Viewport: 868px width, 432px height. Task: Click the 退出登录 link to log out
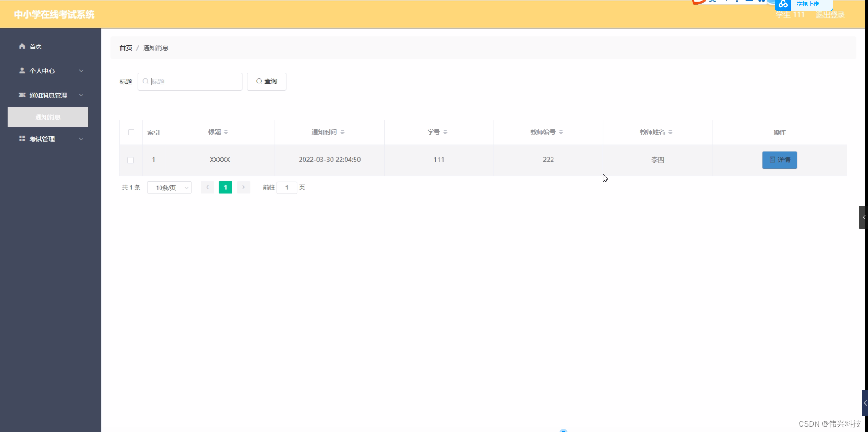[829, 15]
